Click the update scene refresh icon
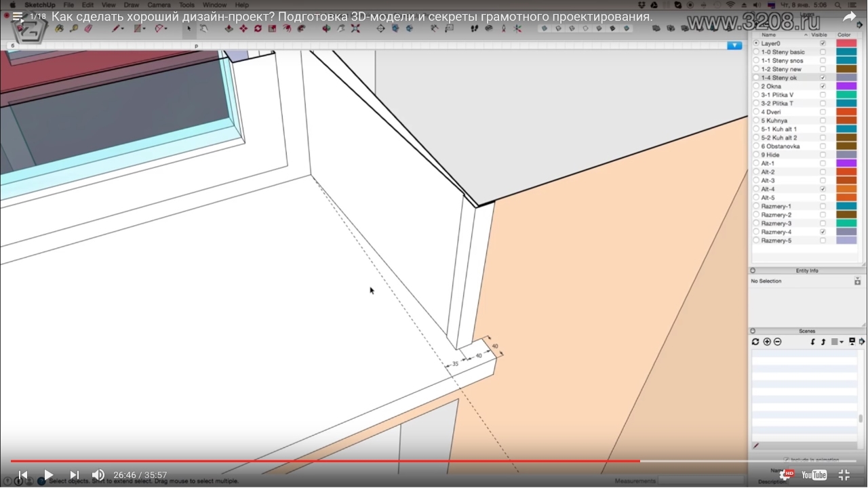This screenshot has height=488, width=868. coord(755,342)
